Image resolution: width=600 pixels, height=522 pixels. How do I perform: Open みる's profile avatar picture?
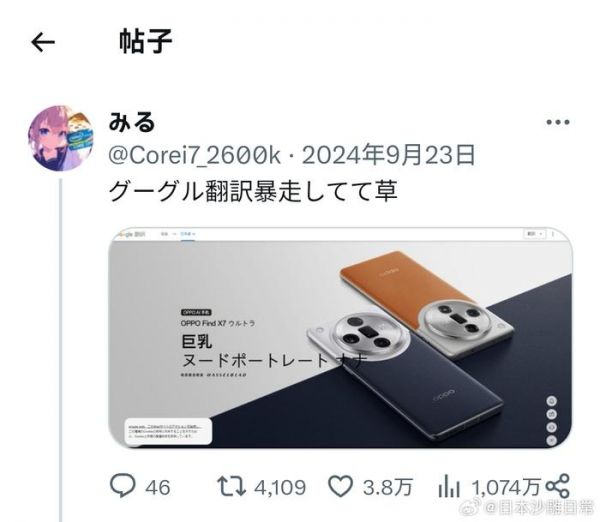[61, 138]
